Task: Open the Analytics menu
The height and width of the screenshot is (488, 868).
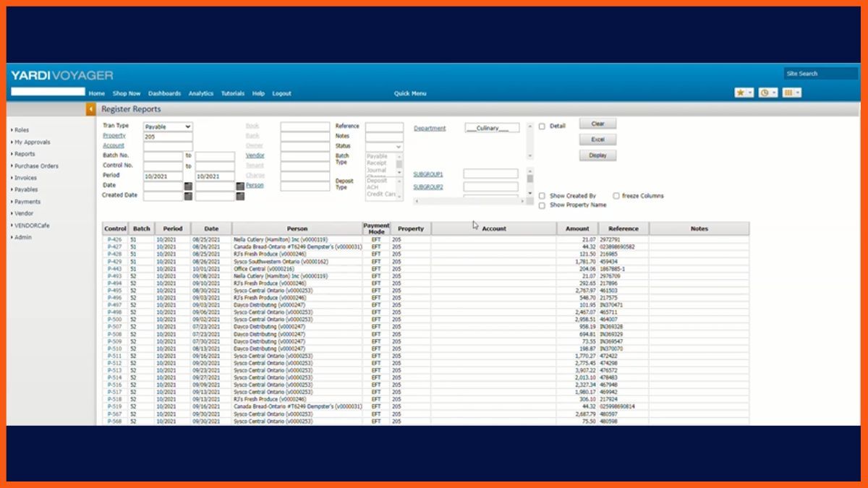Action: [201, 93]
